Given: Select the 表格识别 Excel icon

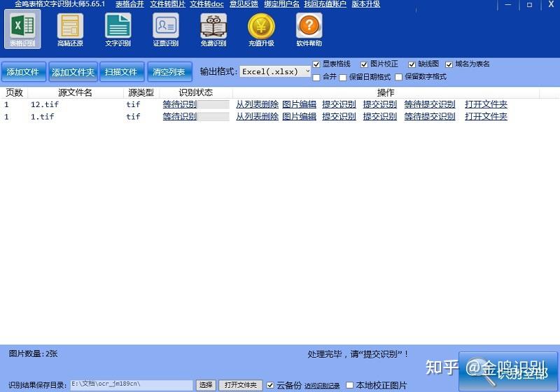Looking at the screenshot, I should point(22,29).
